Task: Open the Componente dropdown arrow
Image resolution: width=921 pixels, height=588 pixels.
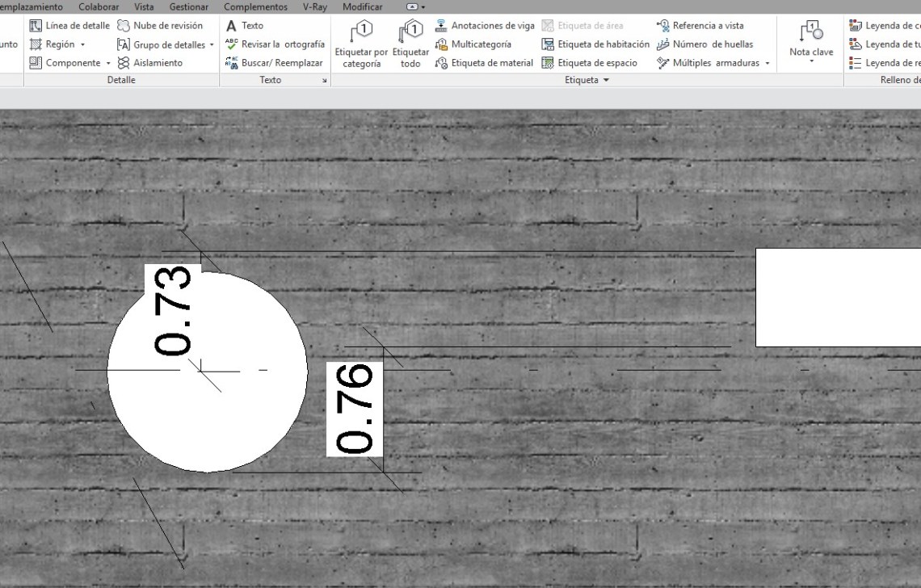Action: tap(108, 63)
